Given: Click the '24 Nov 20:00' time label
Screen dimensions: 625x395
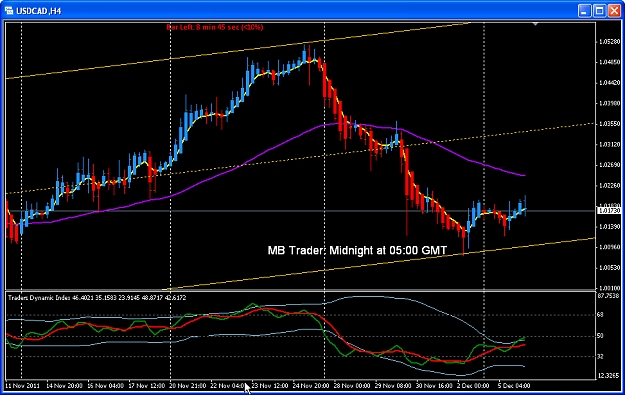Looking at the screenshot, I should 311,385.
